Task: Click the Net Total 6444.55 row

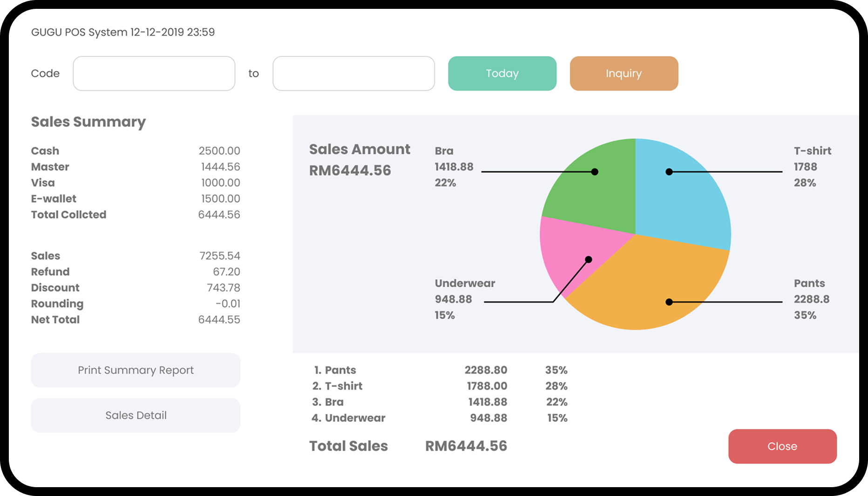Action: pyautogui.click(x=136, y=319)
